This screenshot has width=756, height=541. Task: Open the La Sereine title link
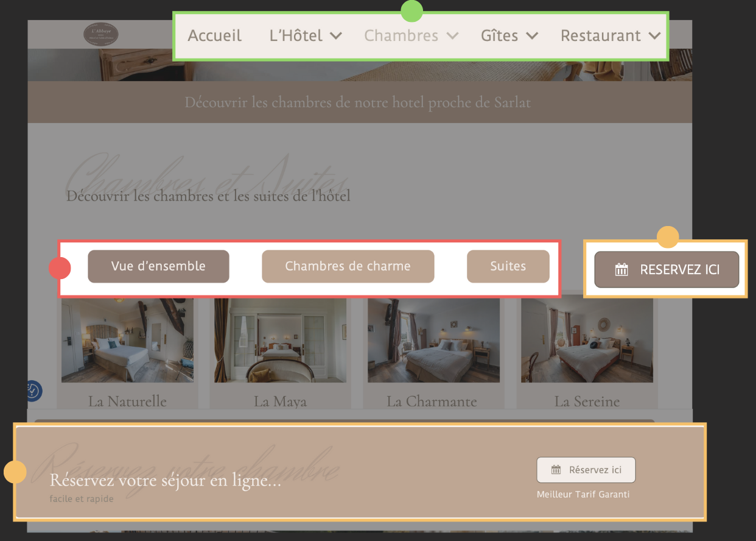point(587,401)
